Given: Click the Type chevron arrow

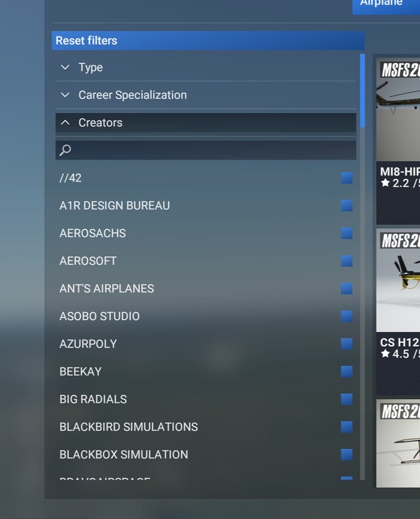Looking at the screenshot, I should [x=65, y=67].
